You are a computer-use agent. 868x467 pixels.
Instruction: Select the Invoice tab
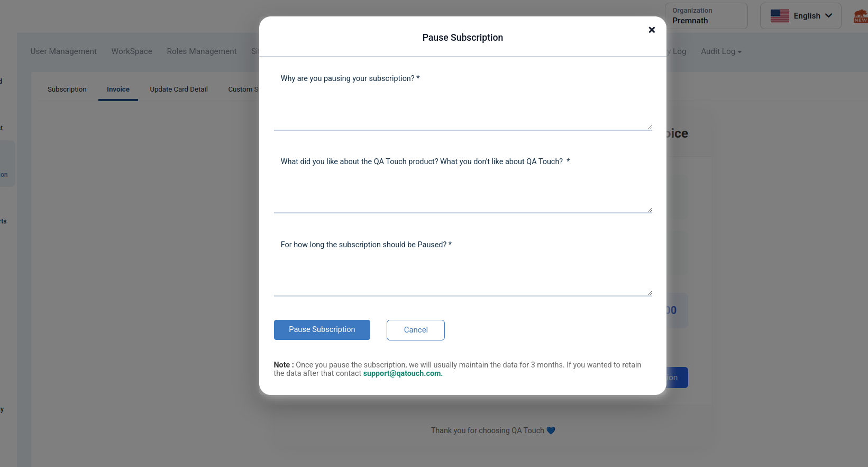(x=118, y=89)
